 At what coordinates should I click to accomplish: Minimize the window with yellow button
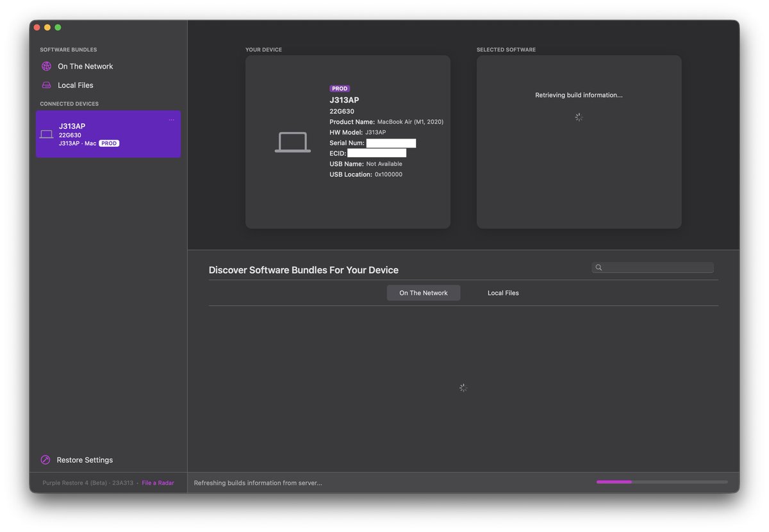(x=47, y=28)
